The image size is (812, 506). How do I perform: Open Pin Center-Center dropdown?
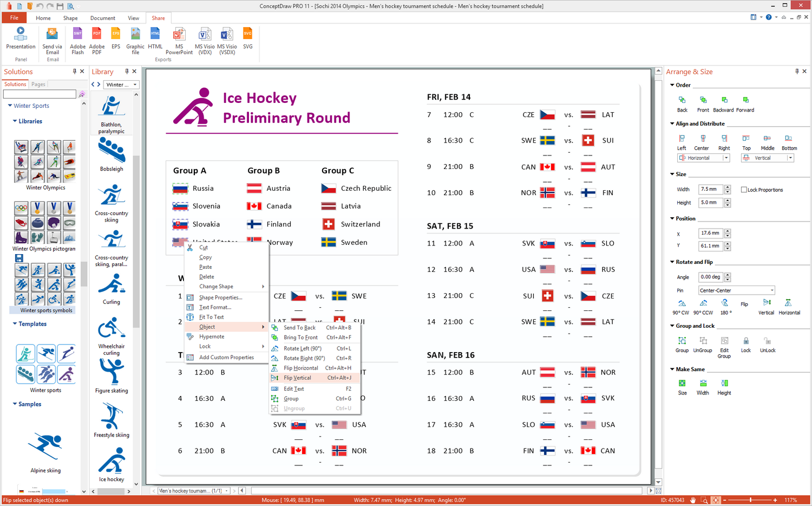point(772,290)
